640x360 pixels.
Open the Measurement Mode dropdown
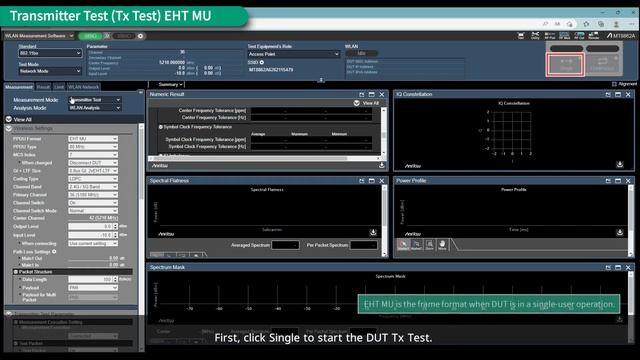(95, 100)
